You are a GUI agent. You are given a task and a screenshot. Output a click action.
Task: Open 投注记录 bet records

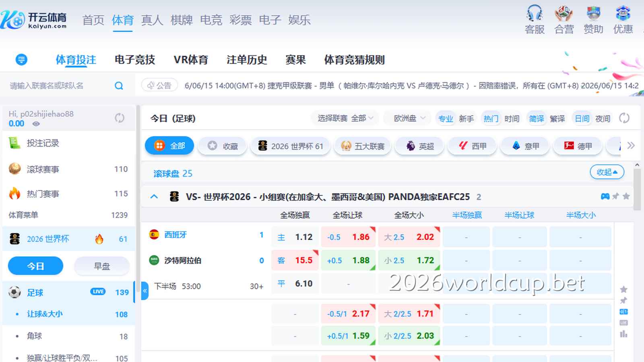tap(68, 143)
